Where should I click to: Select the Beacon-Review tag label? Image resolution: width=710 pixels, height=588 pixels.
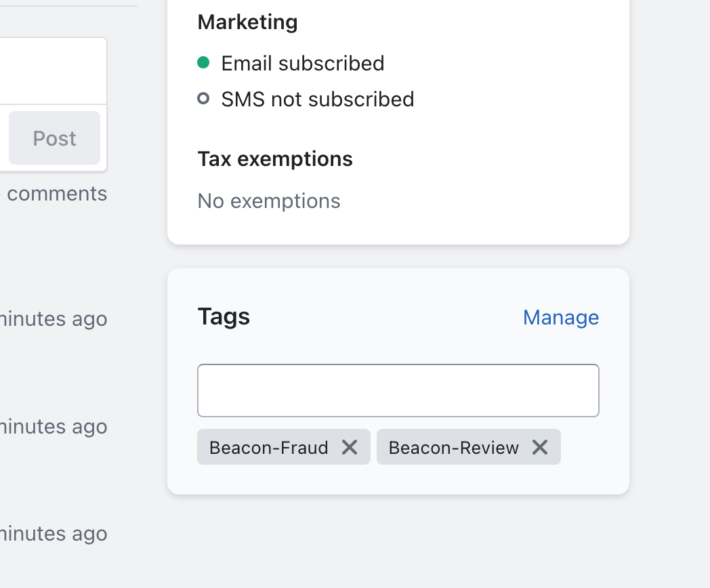pos(454,448)
